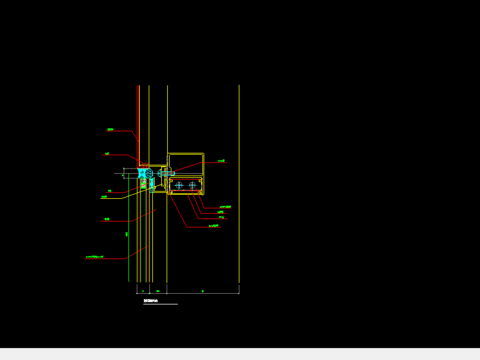The width and height of the screenshot is (480, 360).
Task: Click the underlined drawing title below the dimension line
Action: pyautogui.click(x=151, y=301)
